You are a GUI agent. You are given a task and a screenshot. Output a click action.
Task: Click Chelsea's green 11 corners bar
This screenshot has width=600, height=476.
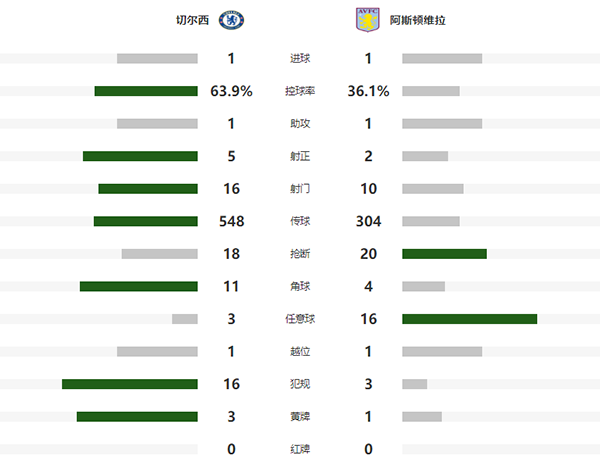(x=139, y=286)
